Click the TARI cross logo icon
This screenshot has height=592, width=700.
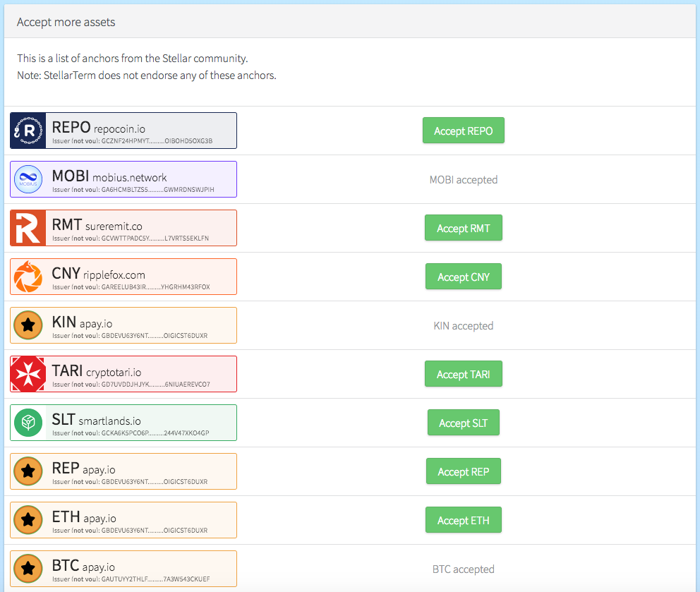tap(28, 374)
